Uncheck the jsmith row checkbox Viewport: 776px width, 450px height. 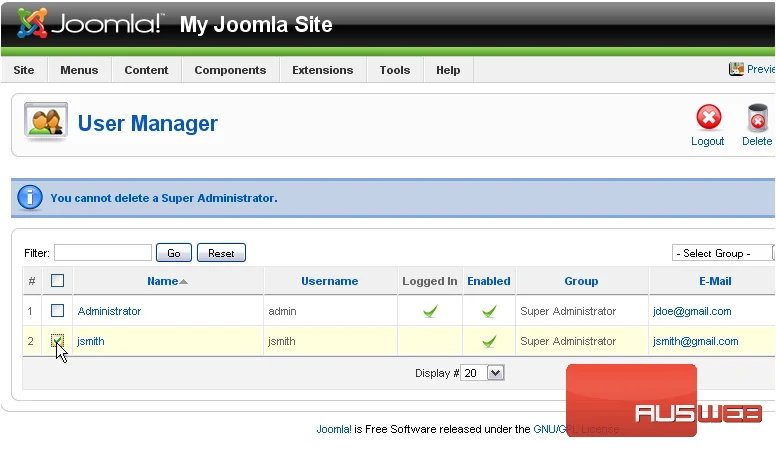coord(57,341)
